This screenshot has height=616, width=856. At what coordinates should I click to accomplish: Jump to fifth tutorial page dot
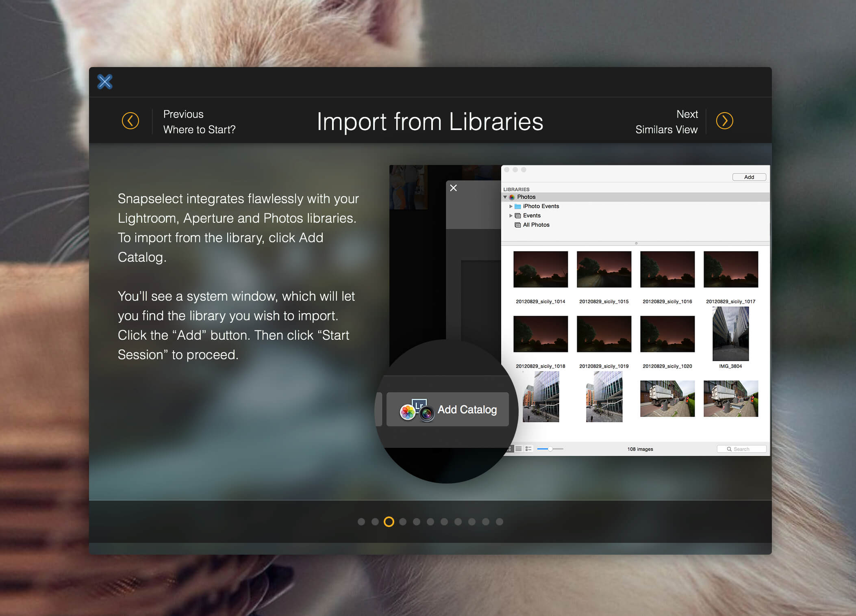(x=417, y=522)
